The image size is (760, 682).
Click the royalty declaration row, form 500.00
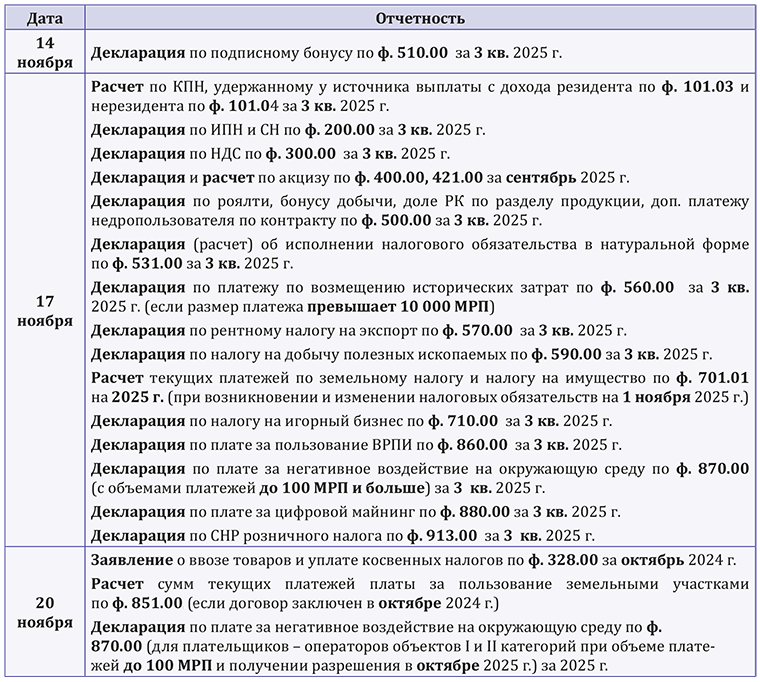[x=419, y=211]
